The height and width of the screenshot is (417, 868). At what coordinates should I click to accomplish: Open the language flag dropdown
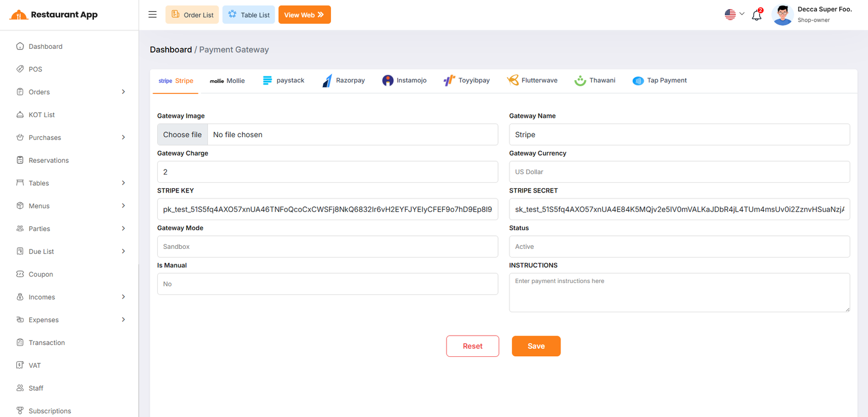point(734,15)
